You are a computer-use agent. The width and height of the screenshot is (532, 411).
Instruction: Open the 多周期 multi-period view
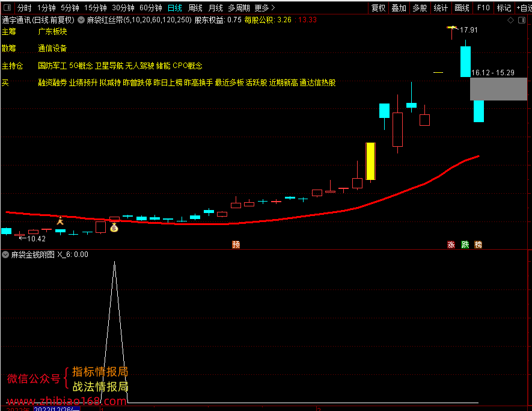239,8
